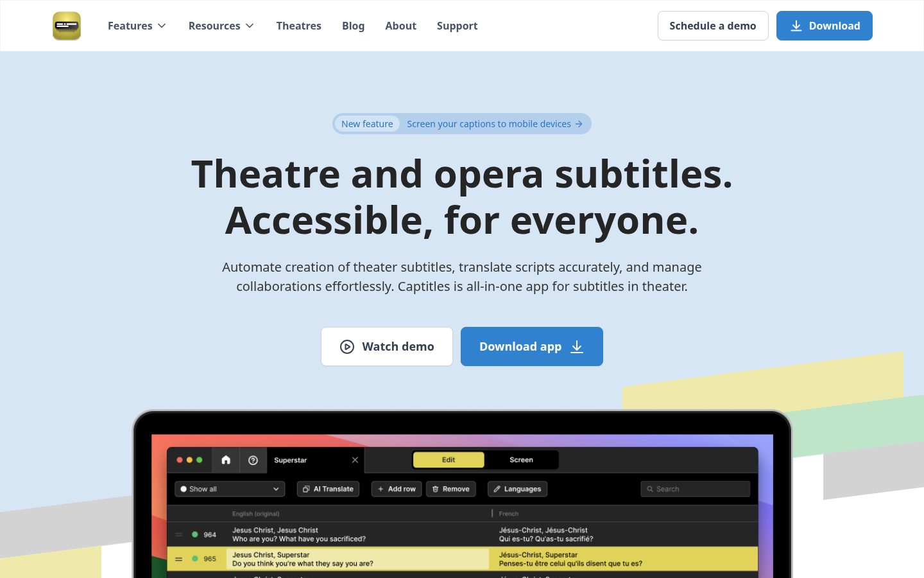
Task: Select English text 'Who are you? What have you sacrificed?'
Action: (299, 539)
